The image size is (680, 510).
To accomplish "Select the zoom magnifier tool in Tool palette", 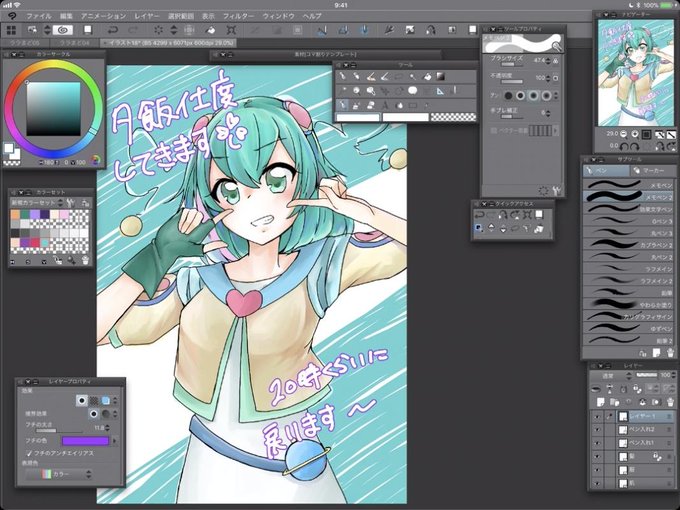I will click(x=356, y=91).
